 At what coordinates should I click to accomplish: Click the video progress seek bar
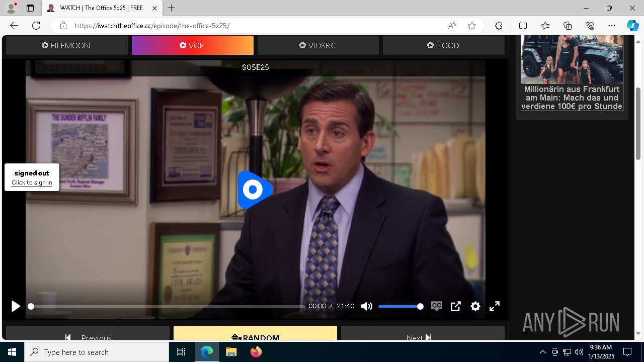[x=167, y=306]
